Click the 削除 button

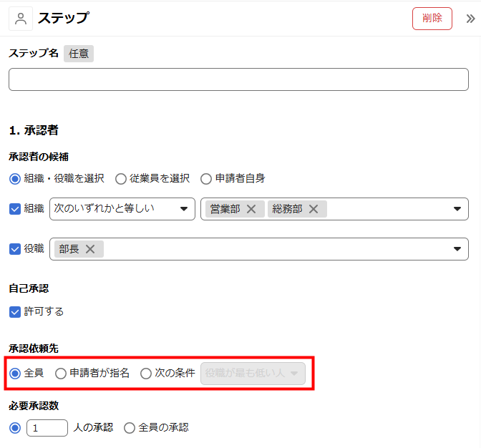tap(432, 19)
